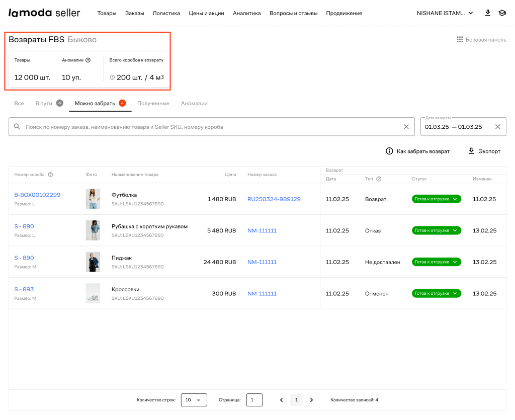Open the Аналитика menu item
This screenshot has width=515, height=420.
[246, 13]
